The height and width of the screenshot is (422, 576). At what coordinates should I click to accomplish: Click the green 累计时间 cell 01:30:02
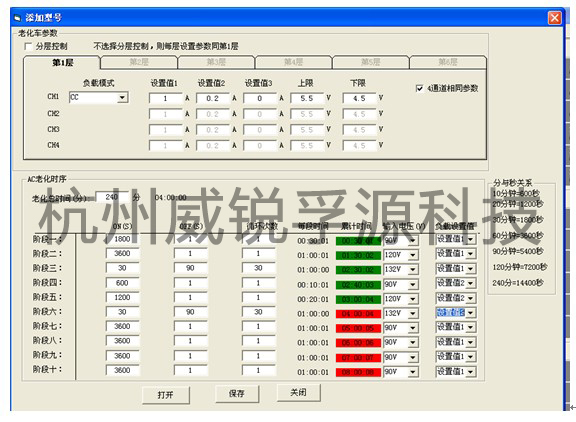pyautogui.click(x=358, y=255)
